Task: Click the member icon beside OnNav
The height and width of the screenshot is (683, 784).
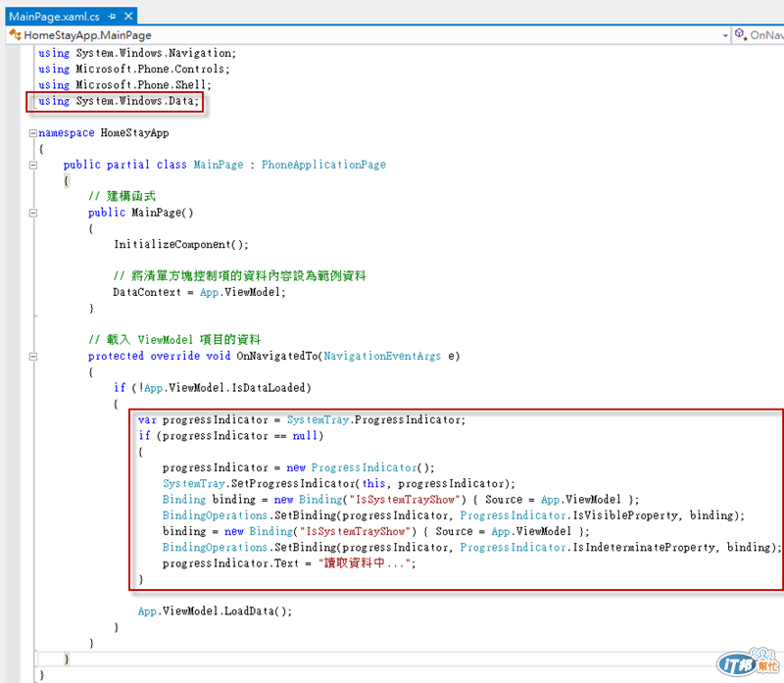Action: coord(741,34)
